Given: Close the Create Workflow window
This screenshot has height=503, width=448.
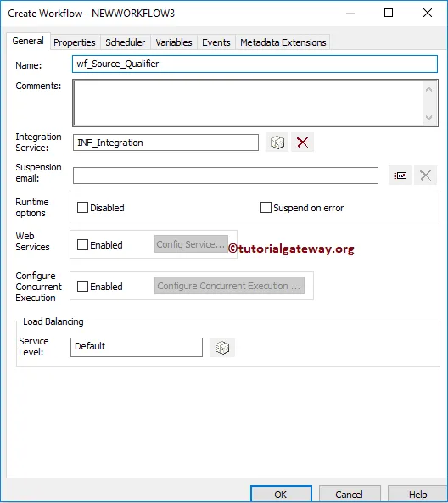Looking at the screenshot, I should [x=428, y=13].
